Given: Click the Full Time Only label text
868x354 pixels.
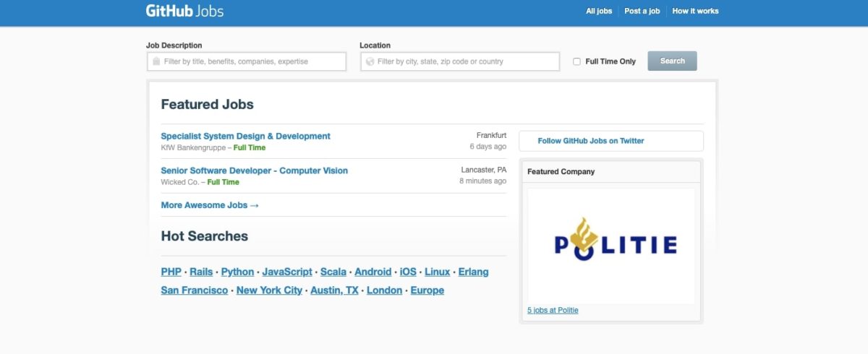Looking at the screenshot, I should (610, 61).
